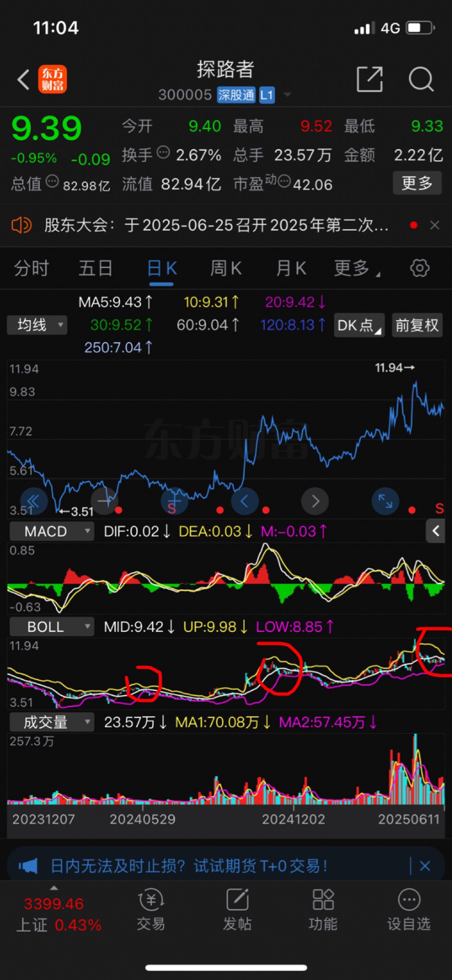Tap the share export icon
452x980 pixels.
pos(370,79)
